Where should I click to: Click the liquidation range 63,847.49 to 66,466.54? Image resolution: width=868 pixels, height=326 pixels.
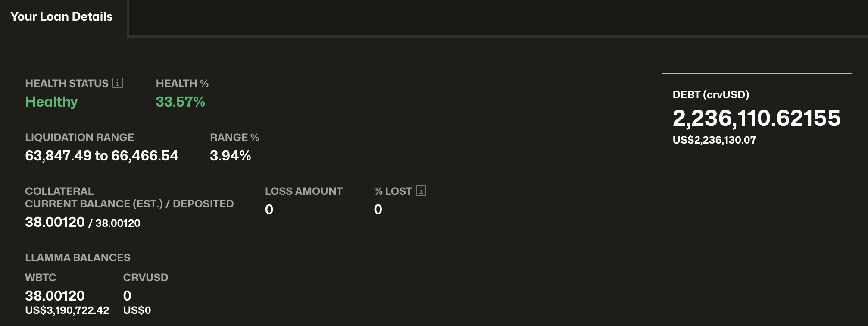click(102, 156)
